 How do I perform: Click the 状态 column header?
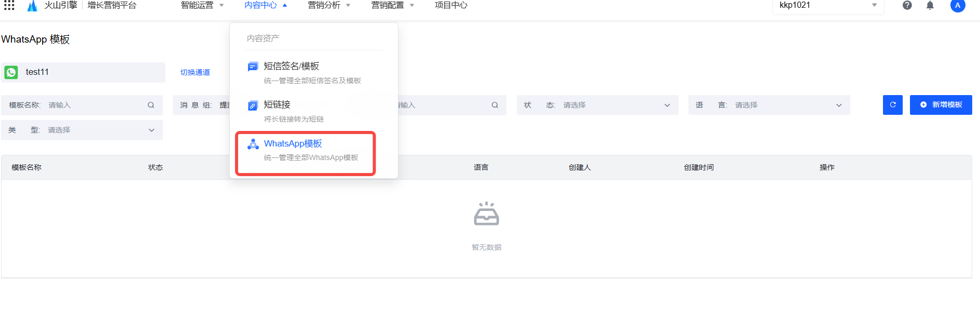(x=156, y=167)
